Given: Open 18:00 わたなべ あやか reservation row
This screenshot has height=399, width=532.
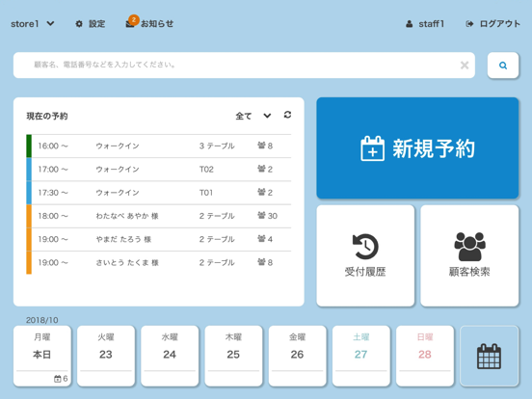Looking at the screenshot, I should pos(159,216).
